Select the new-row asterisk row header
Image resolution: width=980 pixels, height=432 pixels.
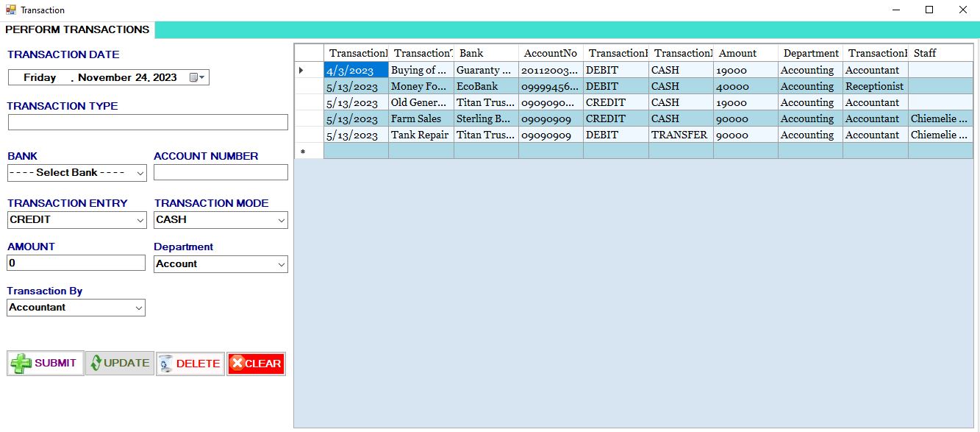point(309,151)
